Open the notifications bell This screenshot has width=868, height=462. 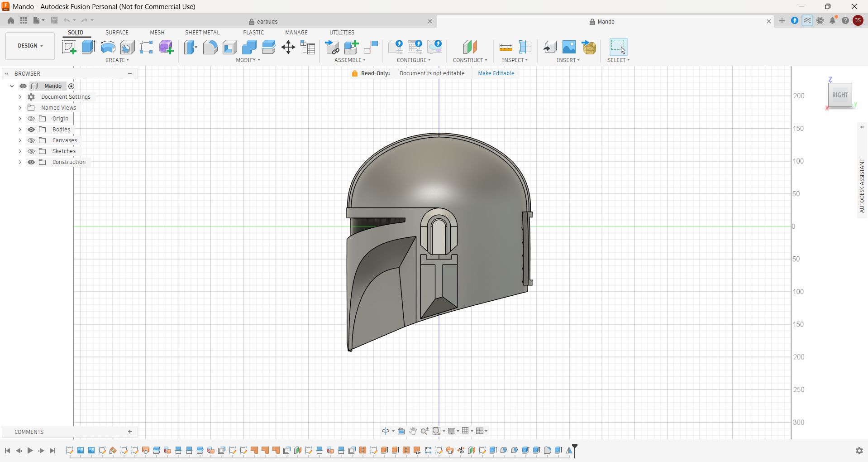[833, 20]
